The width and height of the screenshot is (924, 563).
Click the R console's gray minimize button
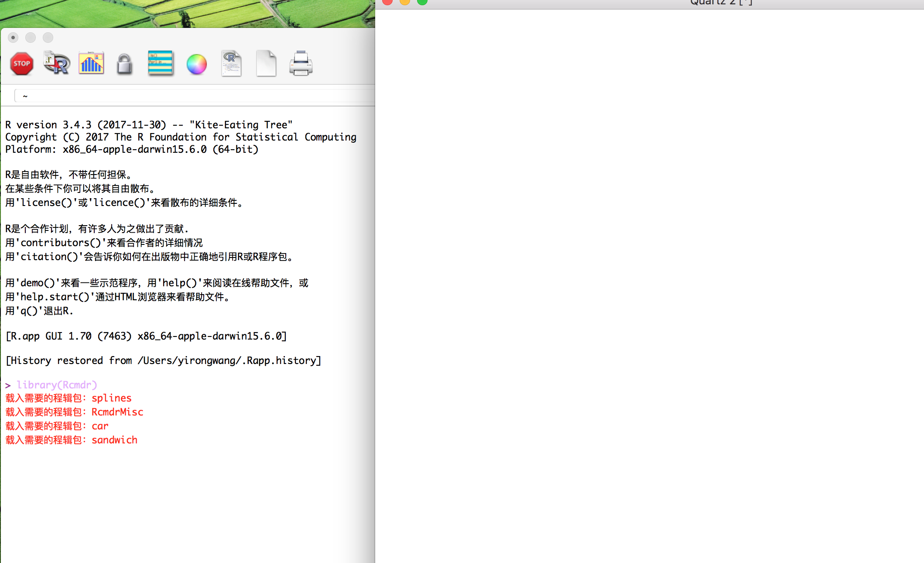pyautogui.click(x=31, y=38)
